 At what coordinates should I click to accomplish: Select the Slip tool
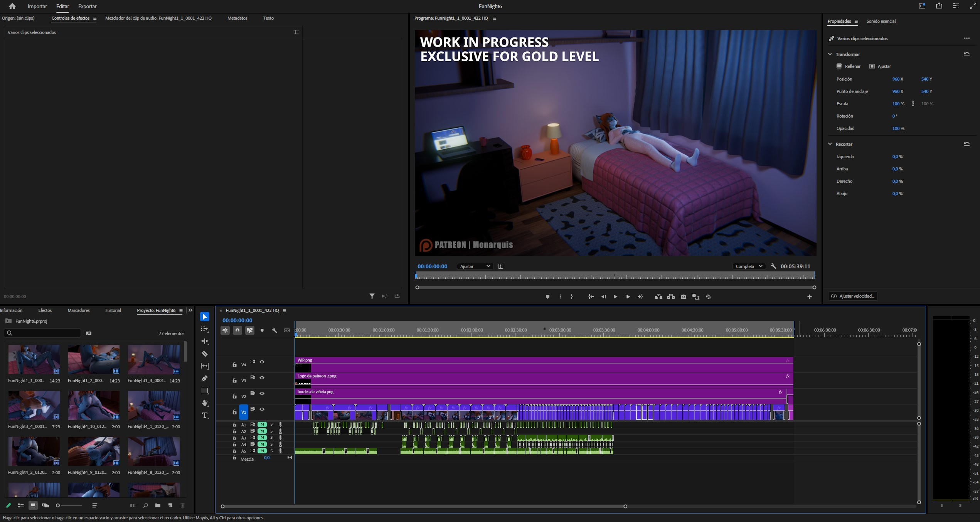click(x=205, y=366)
